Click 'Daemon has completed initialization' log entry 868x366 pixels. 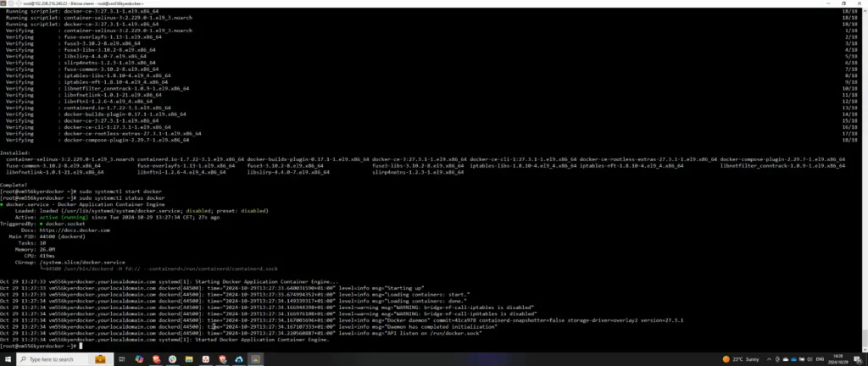pyautogui.click(x=441, y=327)
